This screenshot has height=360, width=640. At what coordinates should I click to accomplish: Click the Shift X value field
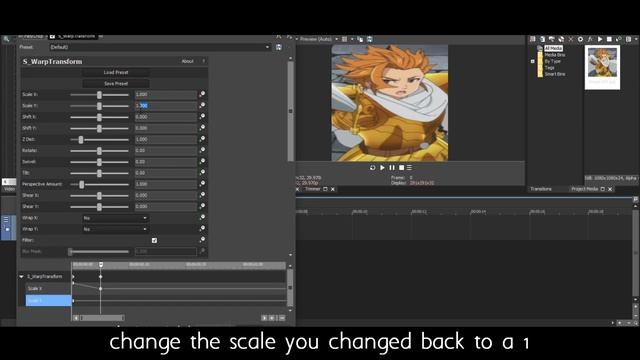(x=166, y=117)
